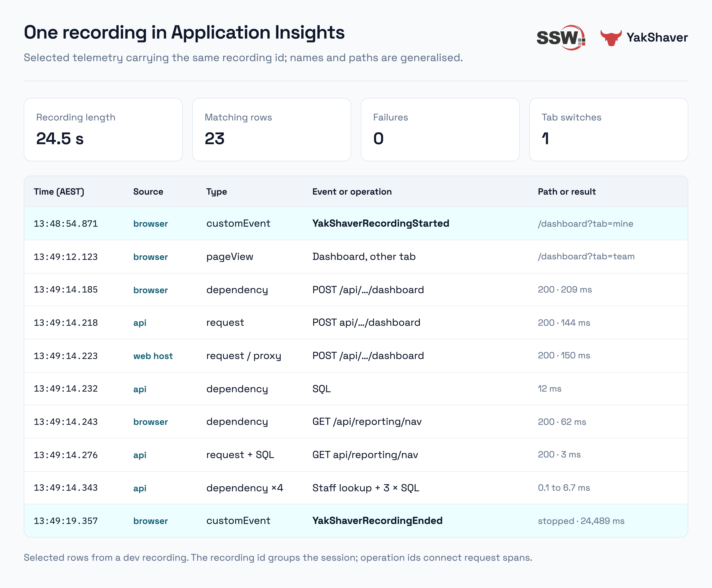
Task: Click 'Dashboard, other tab' cell
Action: tap(364, 257)
